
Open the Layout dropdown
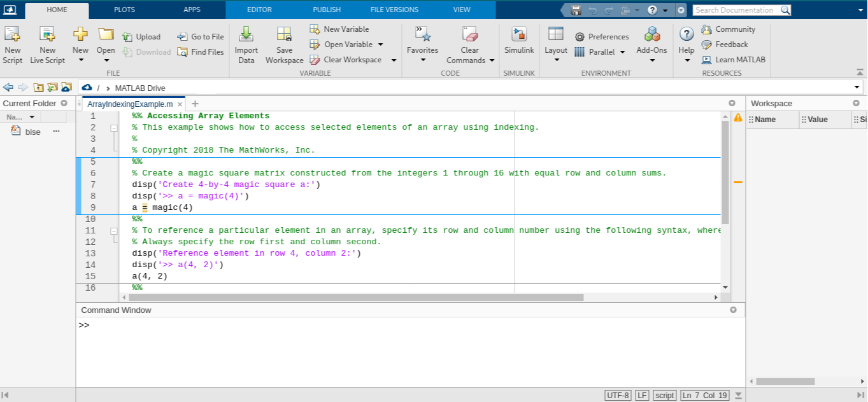[x=555, y=45]
